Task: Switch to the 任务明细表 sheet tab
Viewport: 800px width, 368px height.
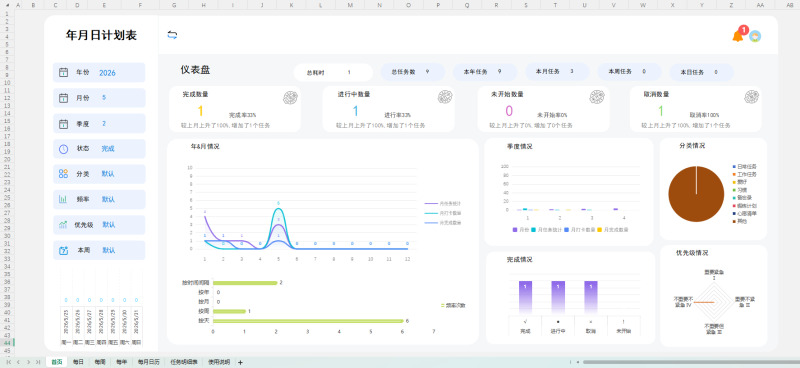Action: tap(184, 362)
